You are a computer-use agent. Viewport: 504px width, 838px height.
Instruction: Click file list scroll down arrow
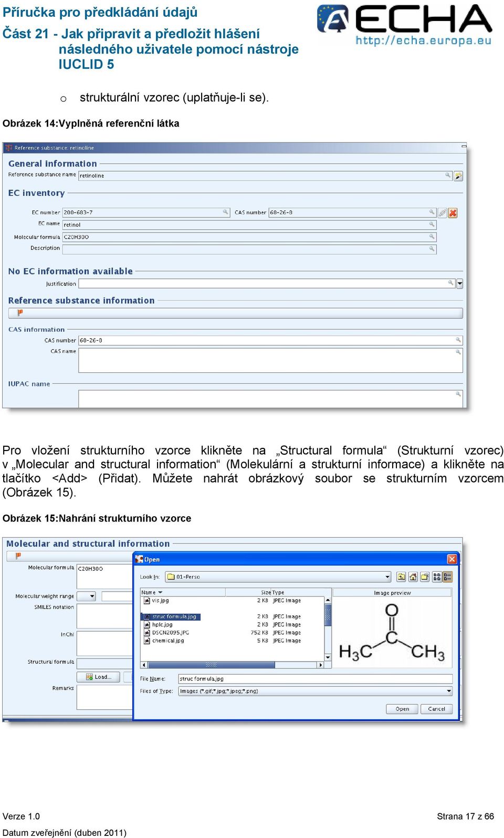[x=328, y=657]
